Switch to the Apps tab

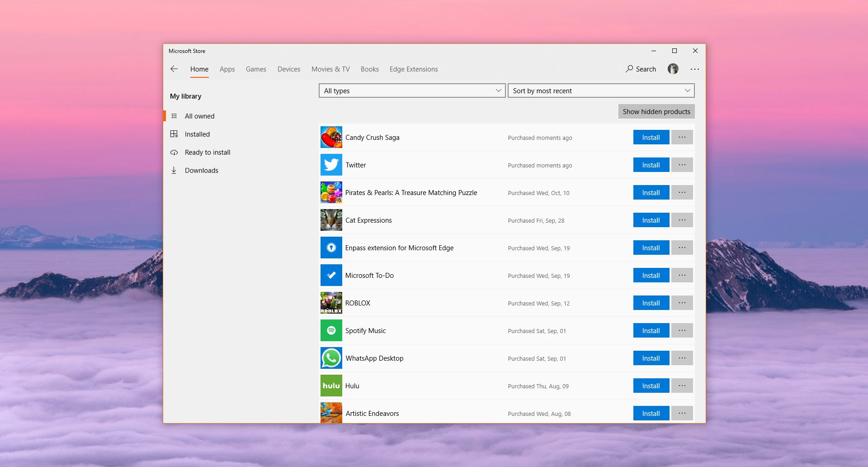click(227, 69)
